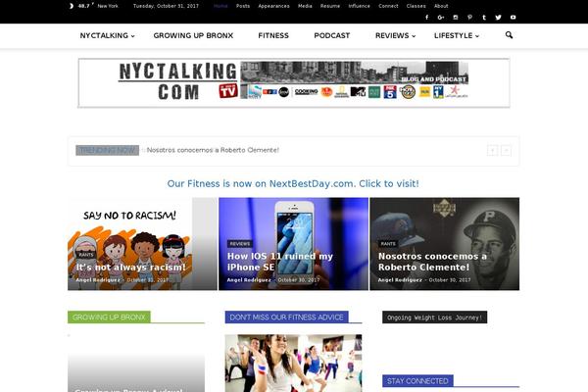Open PODCAST menu item
Viewport: 588px width, 392px height.
[332, 35]
